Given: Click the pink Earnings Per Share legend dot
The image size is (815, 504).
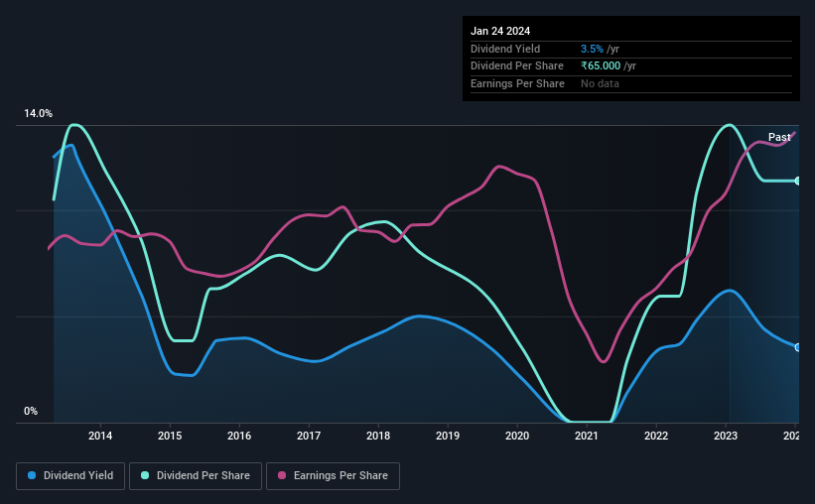Looking at the screenshot, I should click(x=282, y=475).
